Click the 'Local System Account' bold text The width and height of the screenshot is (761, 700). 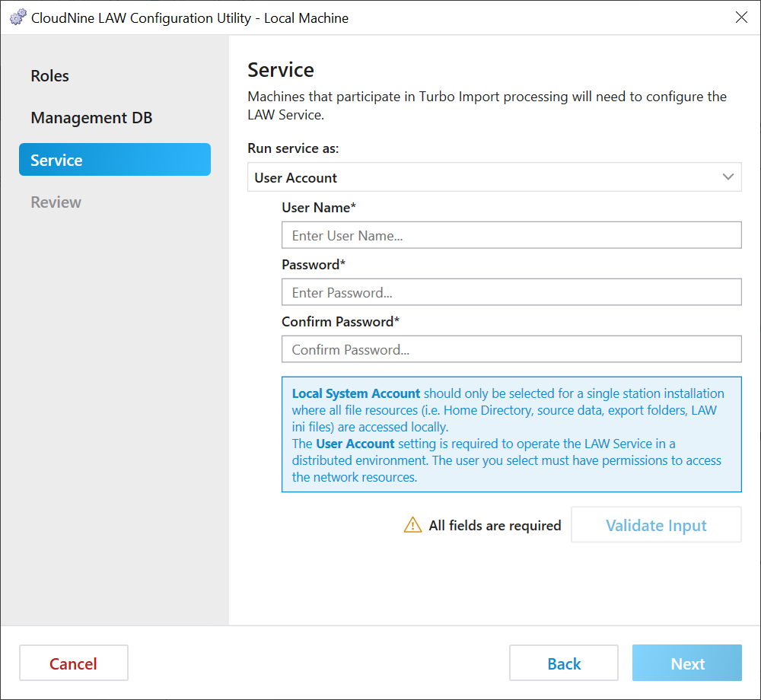point(355,393)
